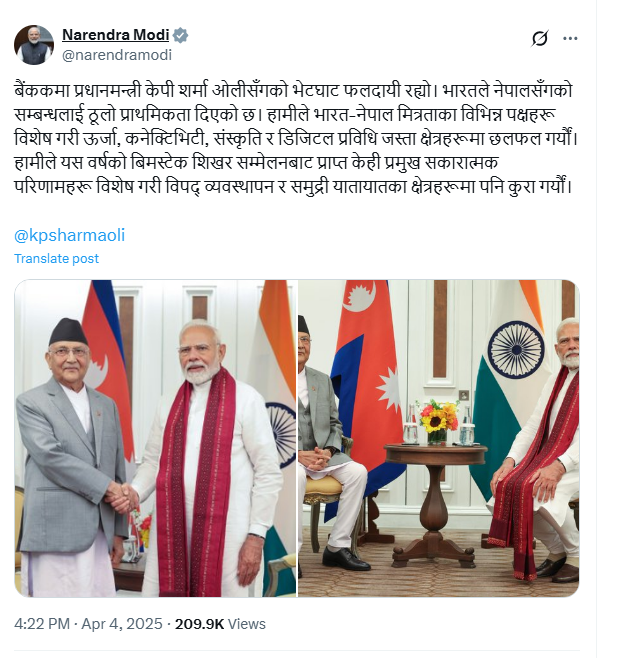Image resolution: width=617 pixels, height=658 pixels.
Task: Click the Apr 4, 2025 date
Action: pyautogui.click(x=122, y=624)
